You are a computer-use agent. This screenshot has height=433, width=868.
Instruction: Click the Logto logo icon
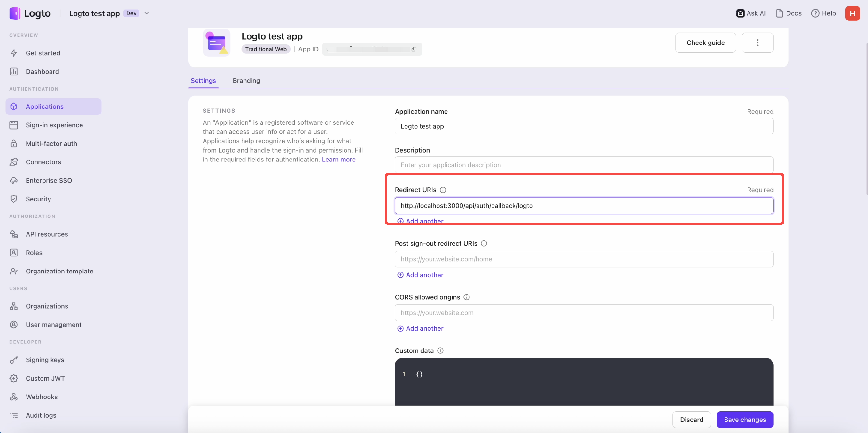(x=15, y=13)
